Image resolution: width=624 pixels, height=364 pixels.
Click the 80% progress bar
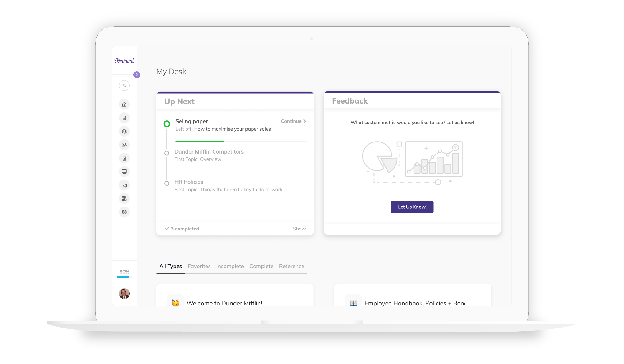pos(124,277)
